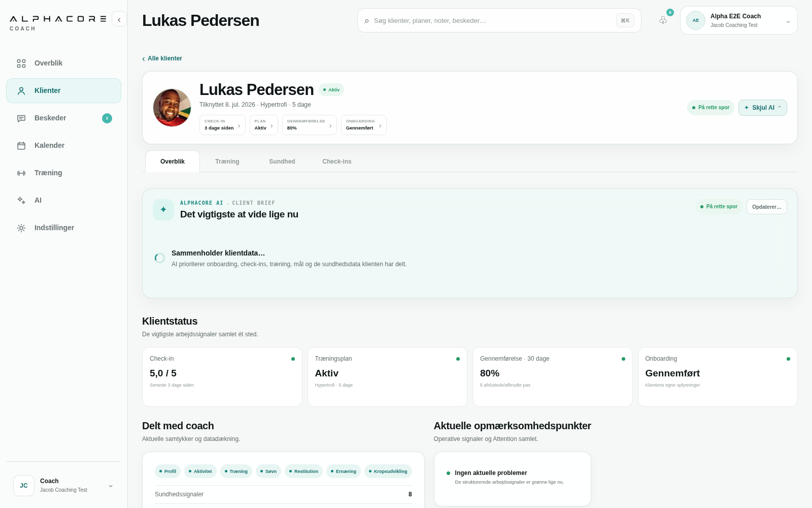Open the Check-in 3 dage siden chip
The width and height of the screenshot is (812, 508).
(222, 125)
